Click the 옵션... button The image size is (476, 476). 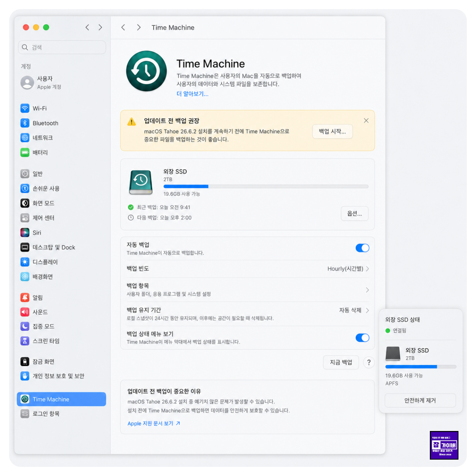355,214
